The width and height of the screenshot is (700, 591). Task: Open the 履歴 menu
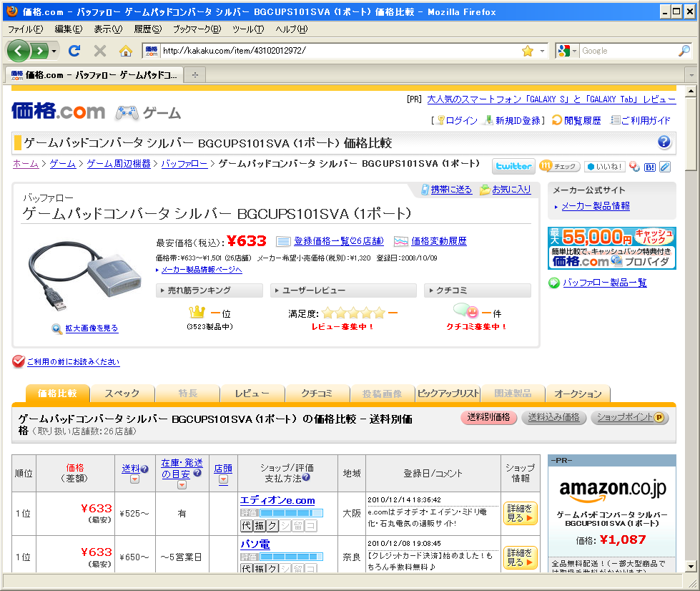tap(148, 29)
